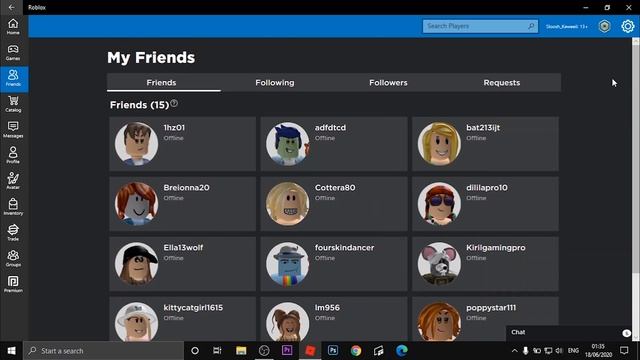
Task: Open friend 1hz01's avatar
Action: [136, 144]
